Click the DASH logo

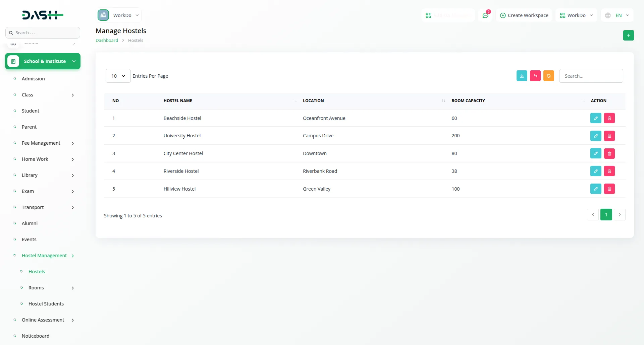[43, 15]
